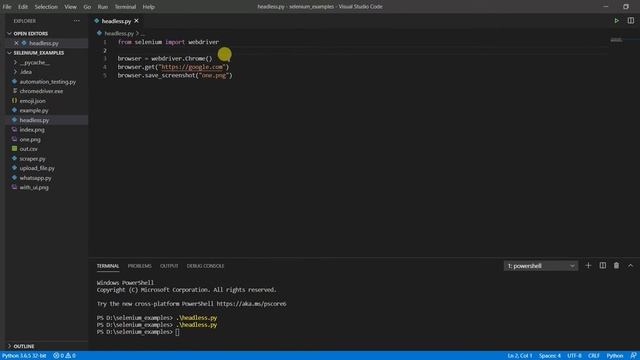Open whatsapp.py file

[x=35, y=178]
